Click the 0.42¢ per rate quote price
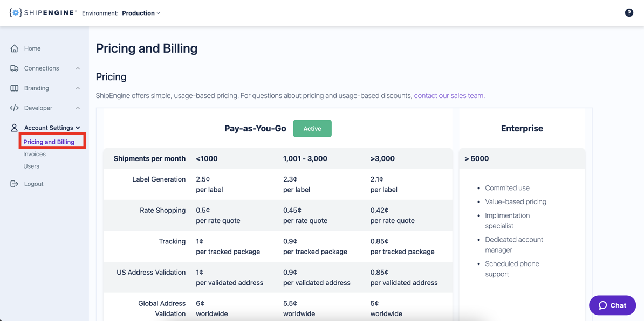644x321 pixels. click(x=392, y=215)
